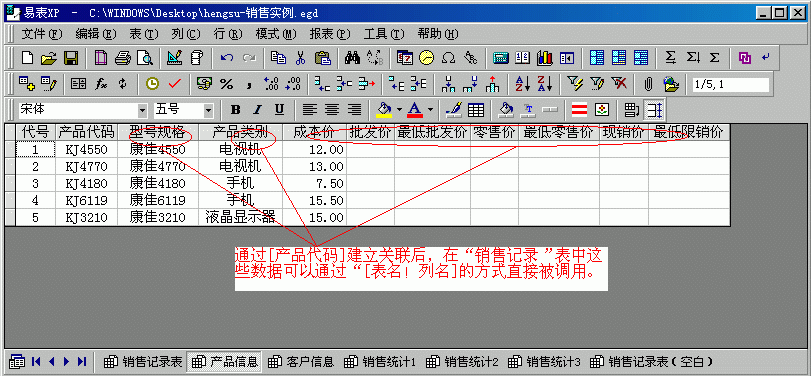Viewport: 811px width, 376px height.
Task: Open the Find binoculars tool
Action: click(x=352, y=58)
